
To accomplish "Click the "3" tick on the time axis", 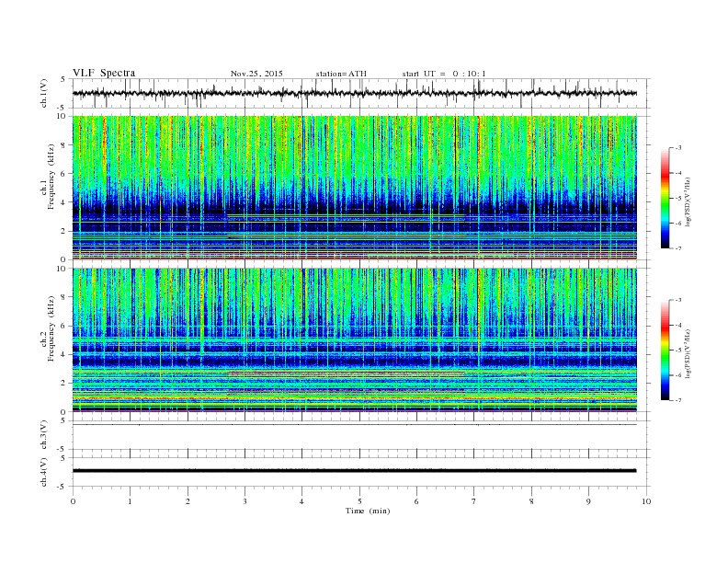I will (245, 501).
